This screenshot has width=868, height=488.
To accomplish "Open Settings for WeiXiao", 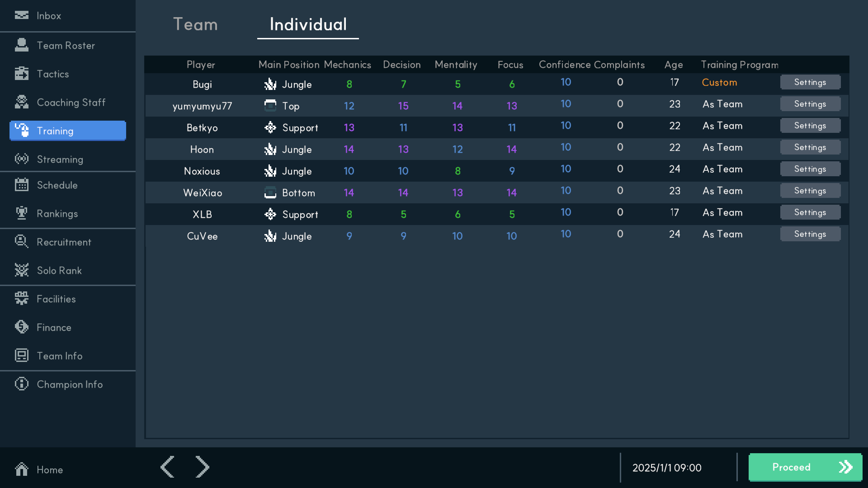I will click(x=810, y=191).
